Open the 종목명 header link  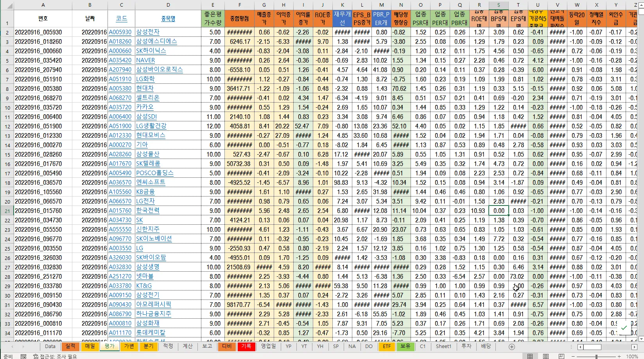(168, 18)
